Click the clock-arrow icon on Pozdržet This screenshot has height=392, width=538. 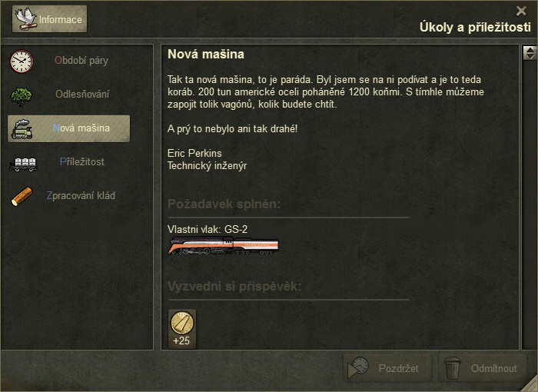pos(358,367)
